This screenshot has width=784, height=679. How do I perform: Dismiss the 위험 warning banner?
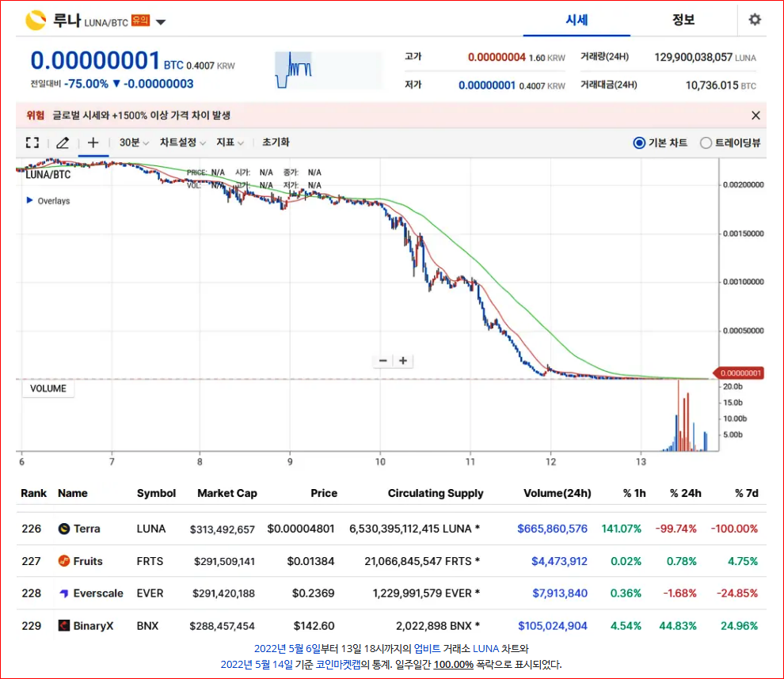[755, 116]
